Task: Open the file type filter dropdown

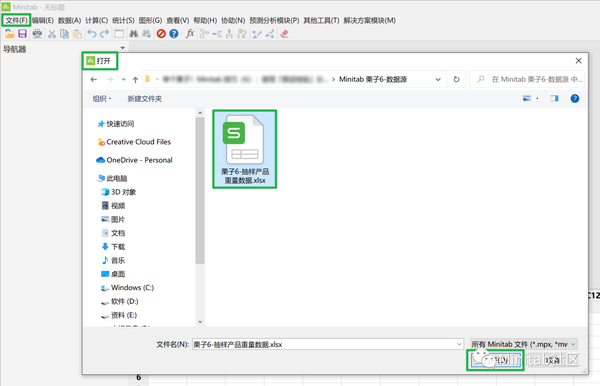Action: 523,344
